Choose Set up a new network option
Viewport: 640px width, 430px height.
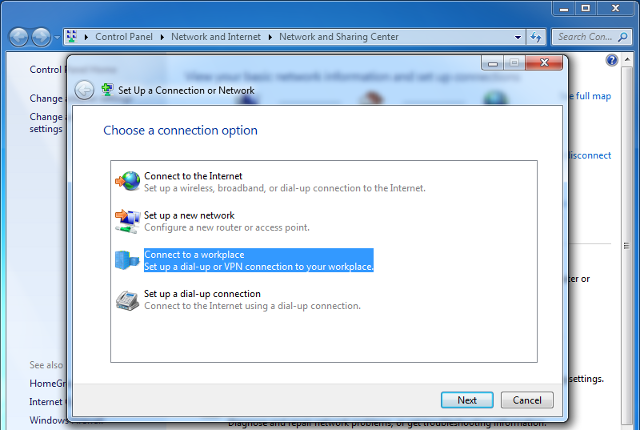coord(189,215)
